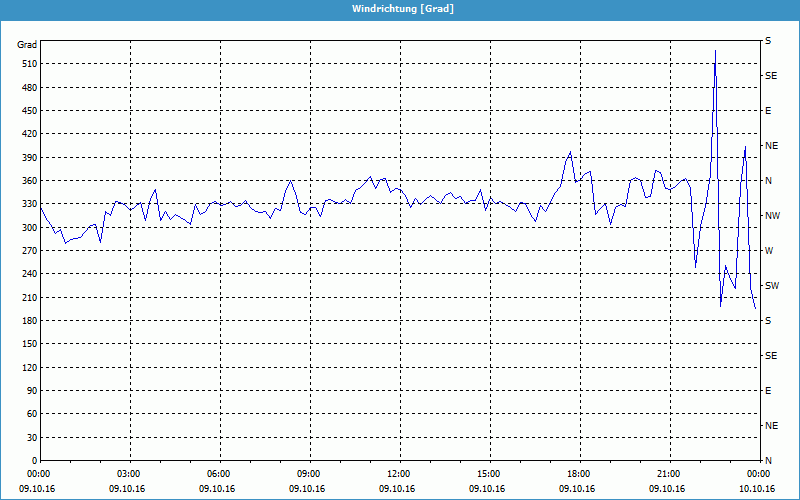
Task: Click the Grad unit label above y-axis
Action: (27, 45)
